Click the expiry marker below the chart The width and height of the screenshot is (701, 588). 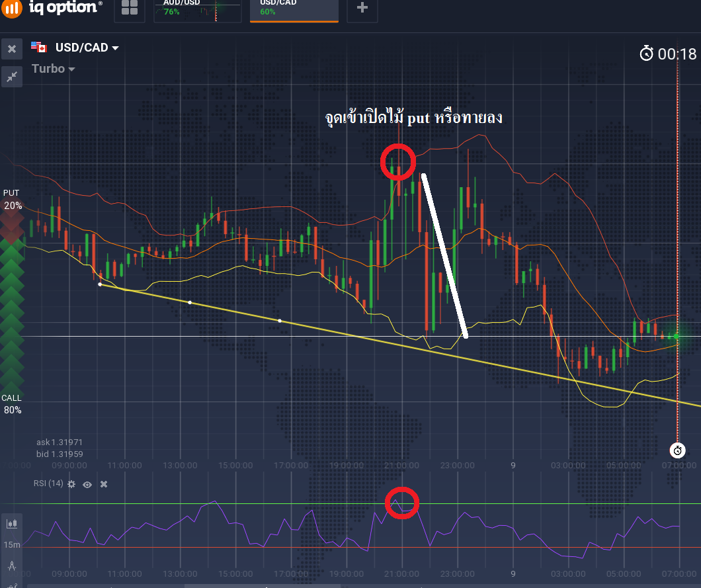click(677, 450)
